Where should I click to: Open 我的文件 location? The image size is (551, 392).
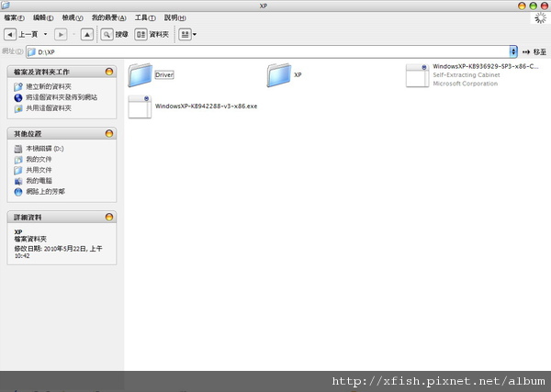click(x=39, y=160)
